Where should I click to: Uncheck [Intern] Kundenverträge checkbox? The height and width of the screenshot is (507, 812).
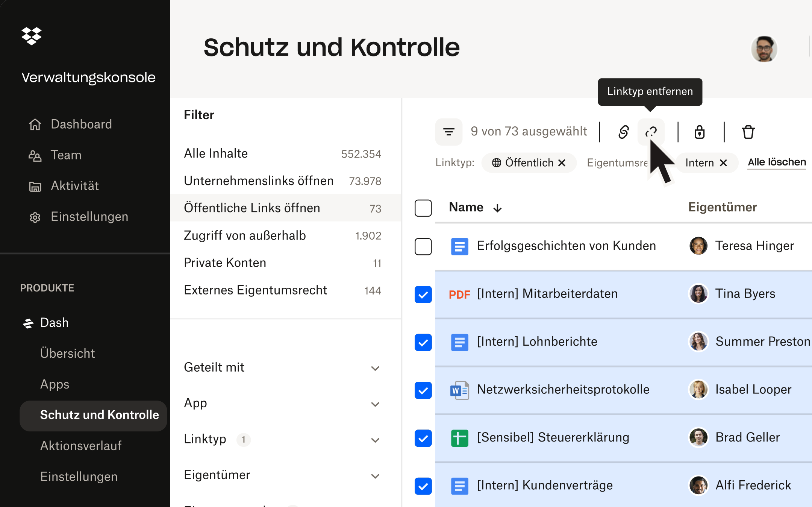click(x=423, y=486)
